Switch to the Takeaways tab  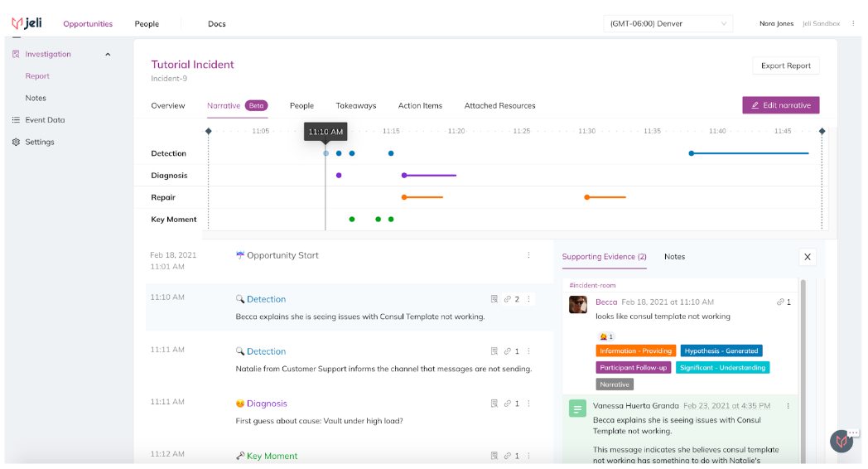tap(356, 106)
